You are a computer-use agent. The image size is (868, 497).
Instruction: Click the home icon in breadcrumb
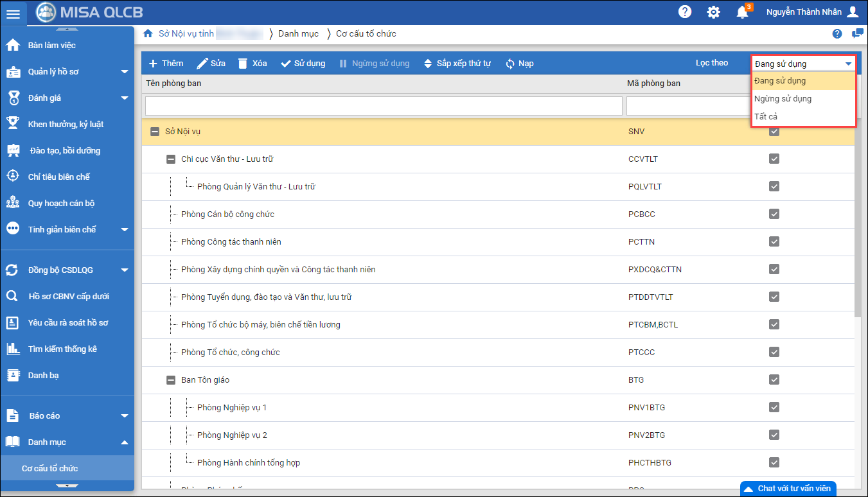(x=148, y=33)
